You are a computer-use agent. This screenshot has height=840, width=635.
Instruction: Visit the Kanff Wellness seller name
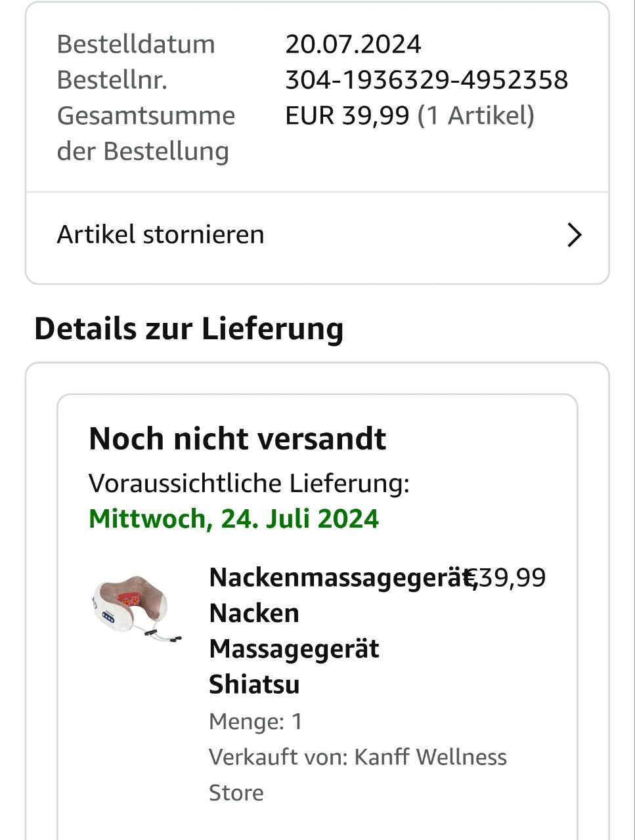[430, 757]
